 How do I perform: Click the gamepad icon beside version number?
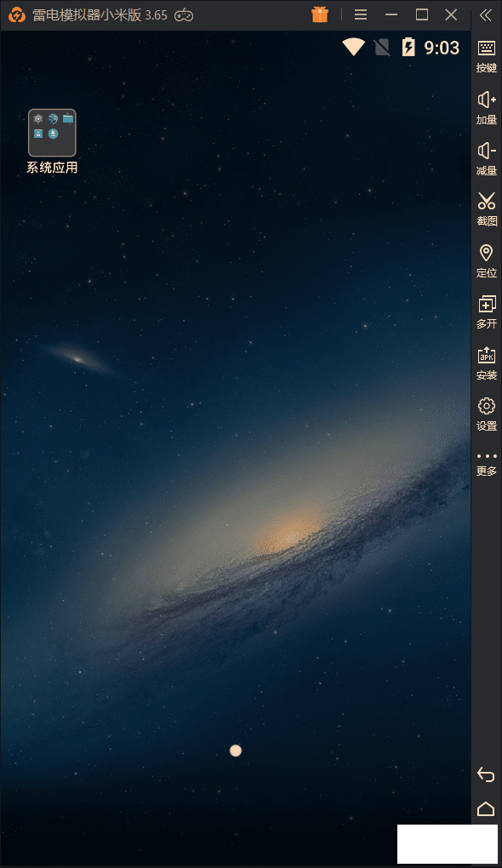click(184, 15)
